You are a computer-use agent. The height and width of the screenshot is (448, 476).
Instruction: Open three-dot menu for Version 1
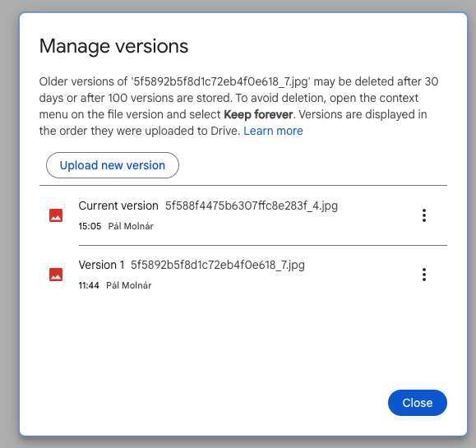(x=424, y=275)
